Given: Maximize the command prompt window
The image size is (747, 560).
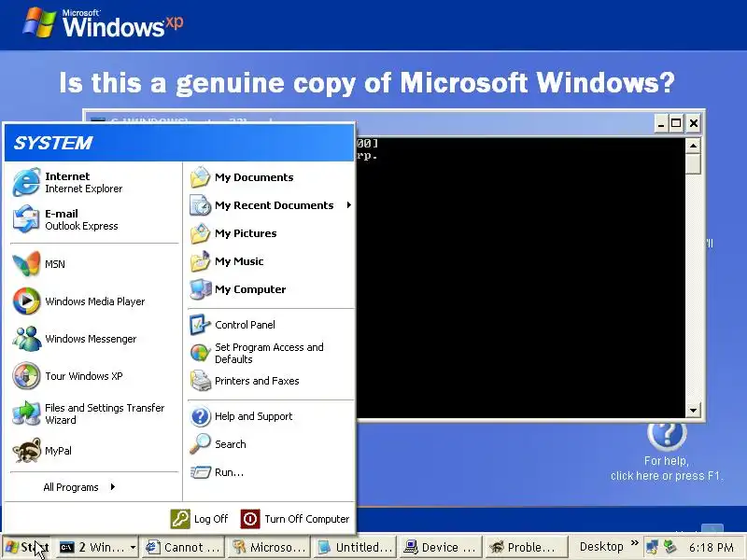Looking at the screenshot, I should 676,124.
